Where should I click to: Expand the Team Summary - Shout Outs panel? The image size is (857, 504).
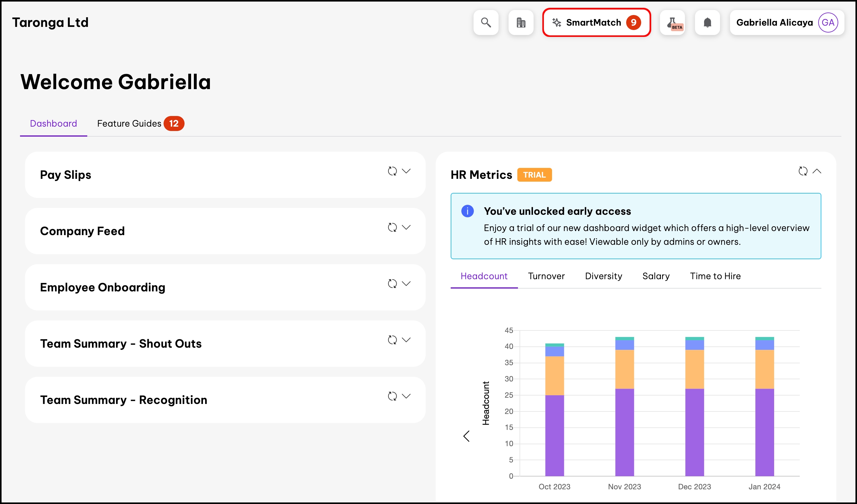406,340
